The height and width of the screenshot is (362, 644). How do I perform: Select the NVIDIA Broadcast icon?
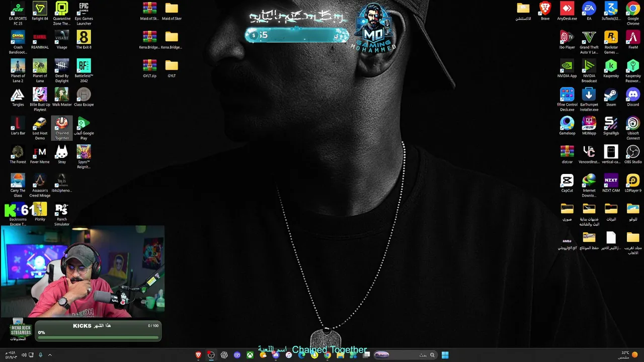[589, 71]
